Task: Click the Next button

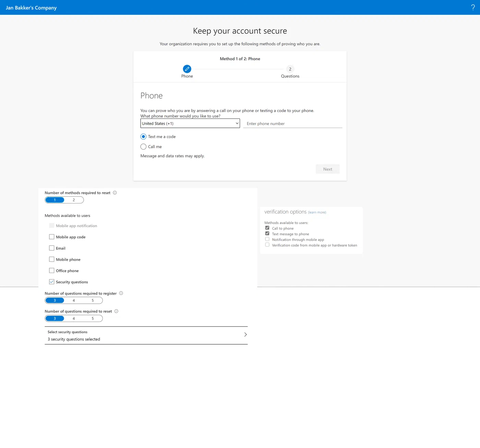Action: (328, 169)
